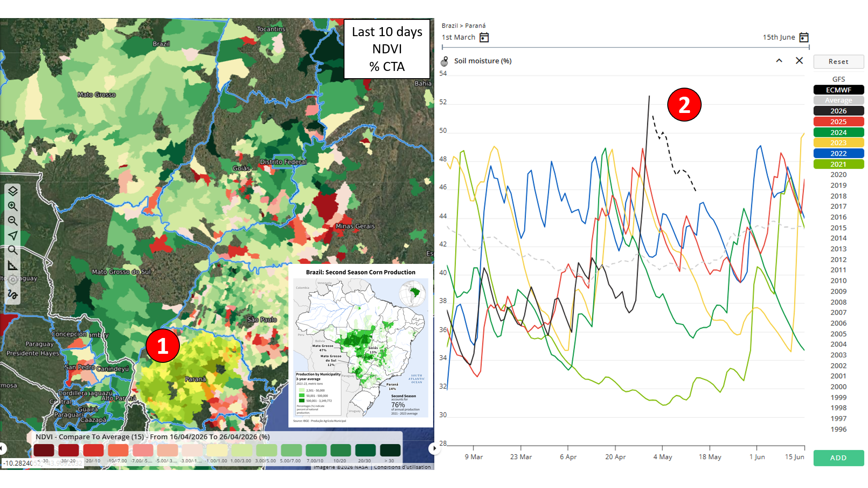Screen dimensions: 868x488
Task: Toggle the 2026 series on chart
Action: 838,111
